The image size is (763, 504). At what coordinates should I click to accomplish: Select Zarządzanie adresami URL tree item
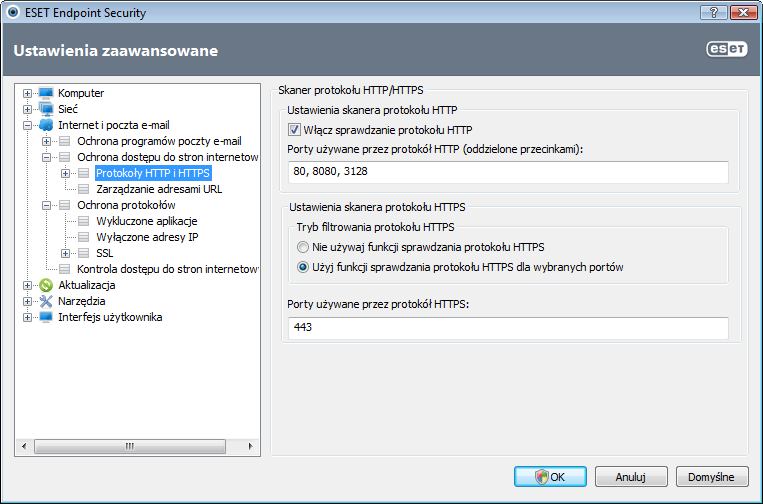pyautogui.click(x=159, y=189)
